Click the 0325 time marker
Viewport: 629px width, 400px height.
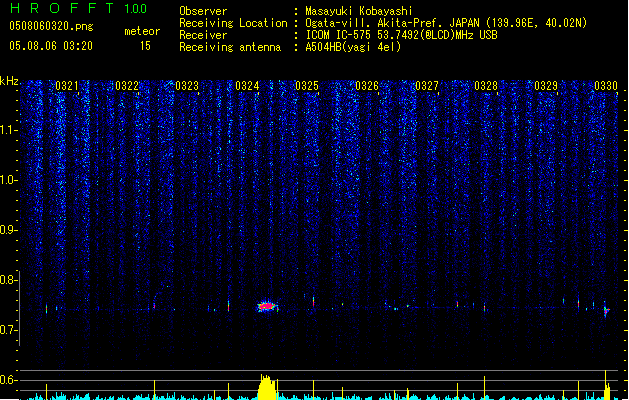(307, 86)
